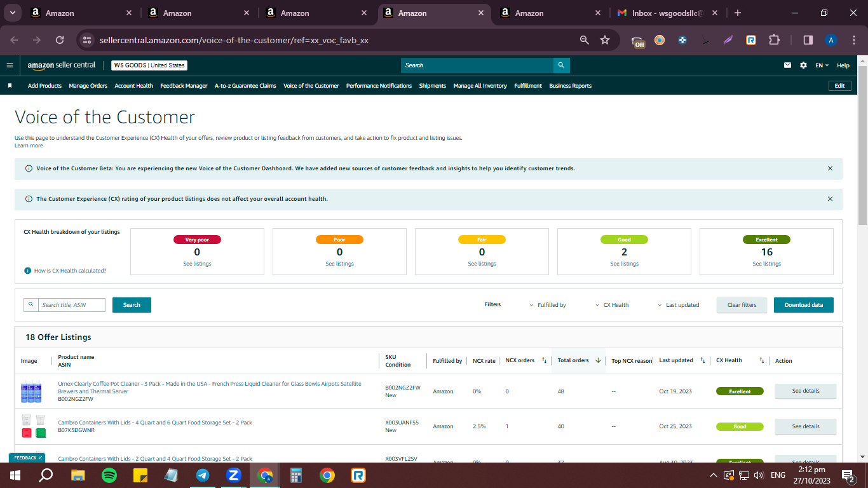Viewport: 868px width, 488px height.
Task: Open the Chrome extensions puzzle menu
Action: (774, 40)
